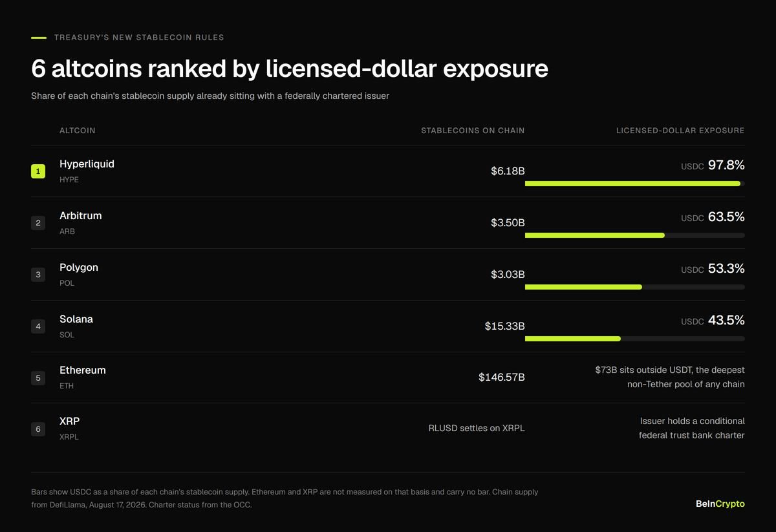Image resolution: width=776 pixels, height=532 pixels.
Task: Click the LICENSED-DOLLAR EXPOSURE column header
Action: tap(680, 131)
